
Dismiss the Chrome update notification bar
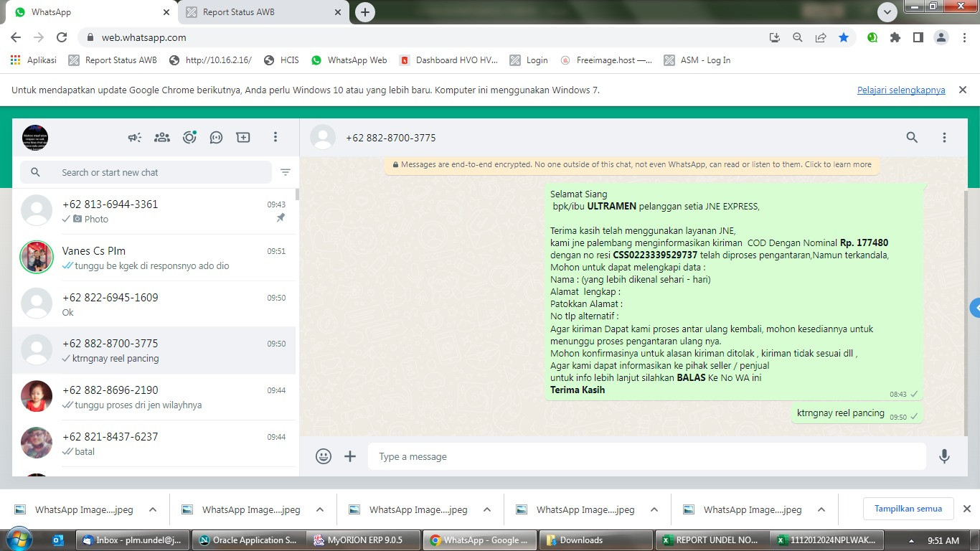[x=963, y=90]
